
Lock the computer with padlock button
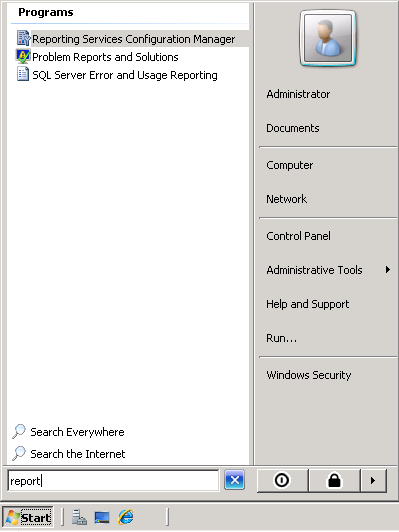(x=334, y=480)
